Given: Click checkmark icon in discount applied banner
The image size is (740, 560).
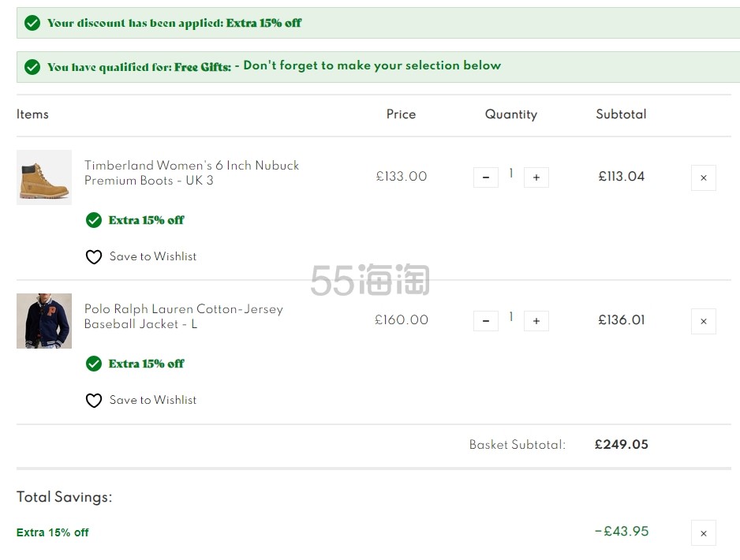Looking at the screenshot, I should pyautogui.click(x=32, y=23).
